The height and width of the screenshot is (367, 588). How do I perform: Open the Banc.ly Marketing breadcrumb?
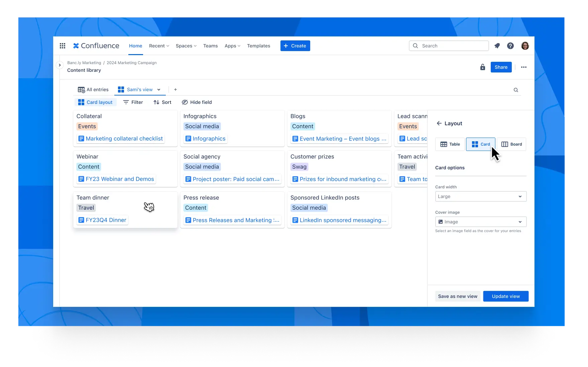point(84,63)
